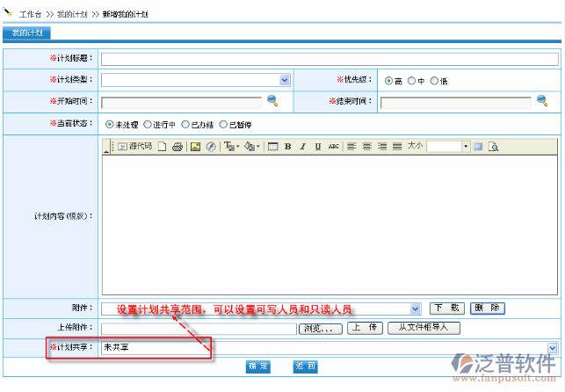Click the start time input field

click(x=182, y=103)
